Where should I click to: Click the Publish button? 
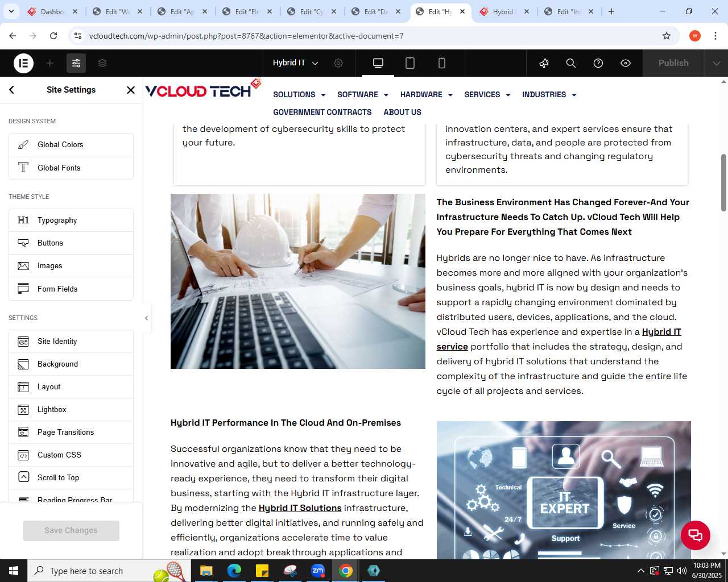673,63
